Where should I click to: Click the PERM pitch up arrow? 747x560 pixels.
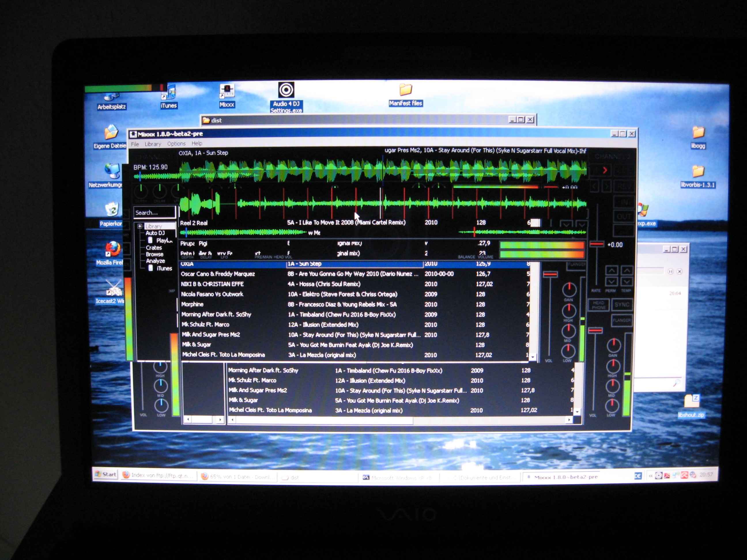(x=612, y=270)
